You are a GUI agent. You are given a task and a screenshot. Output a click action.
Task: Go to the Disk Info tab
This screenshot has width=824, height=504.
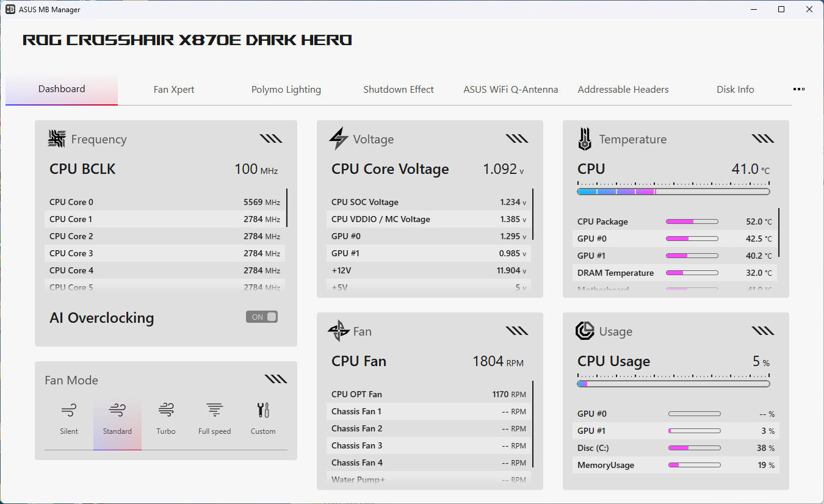(x=735, y=90)
